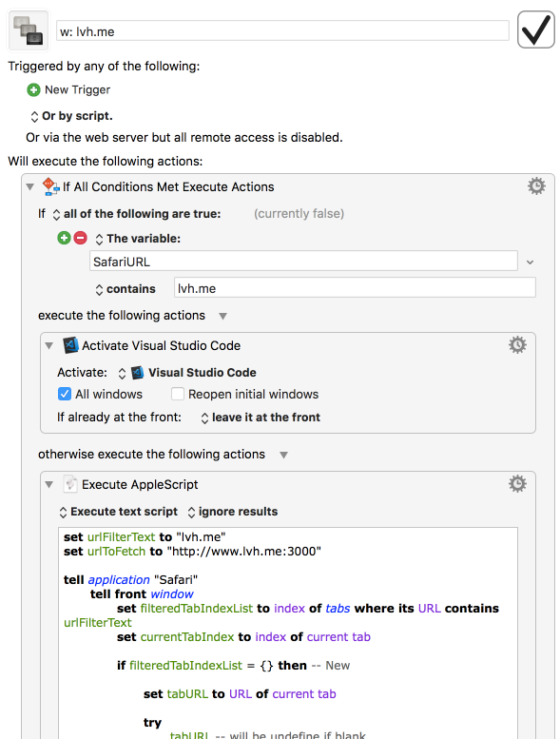
Task: Uncheck the All windows checkbox
Action: pos(65,394)
